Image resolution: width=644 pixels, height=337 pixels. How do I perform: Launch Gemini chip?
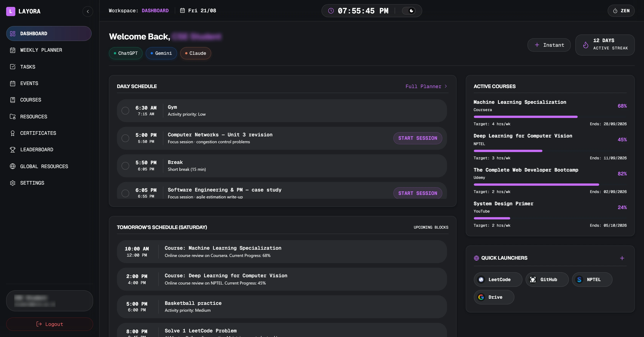(161, 53)
